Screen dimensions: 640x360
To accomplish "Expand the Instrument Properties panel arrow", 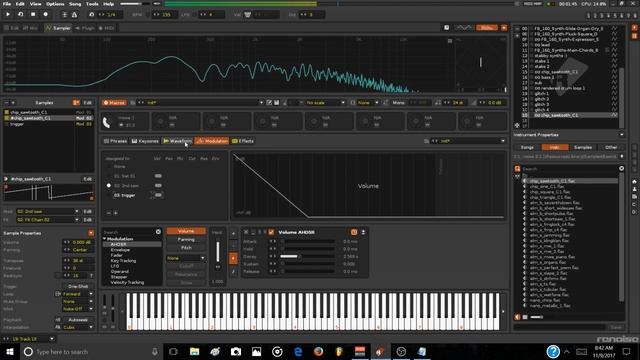I will [x=621, y=135].
